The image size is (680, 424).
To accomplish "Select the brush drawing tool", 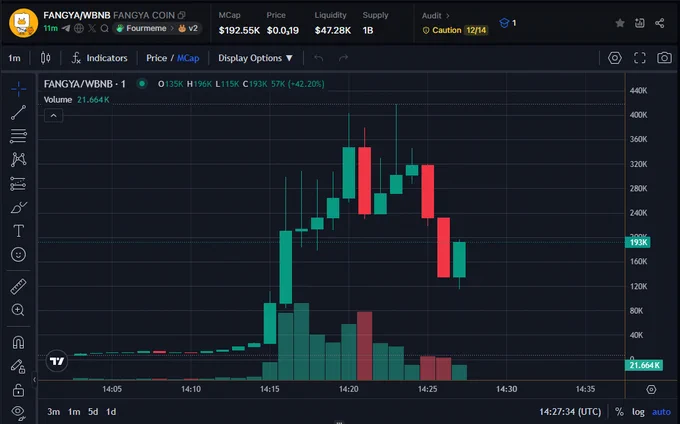I will click(x=19, y=208).
